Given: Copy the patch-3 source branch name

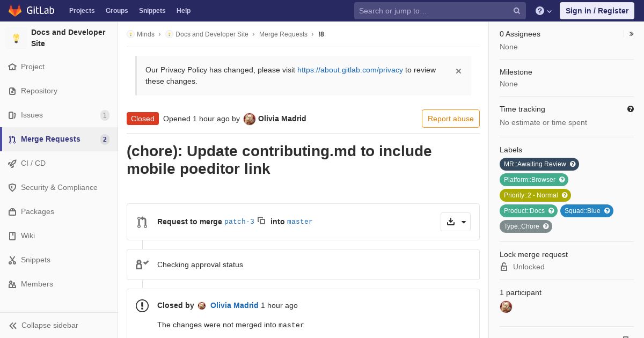Looking at the screenshot, I should point(261,221).
